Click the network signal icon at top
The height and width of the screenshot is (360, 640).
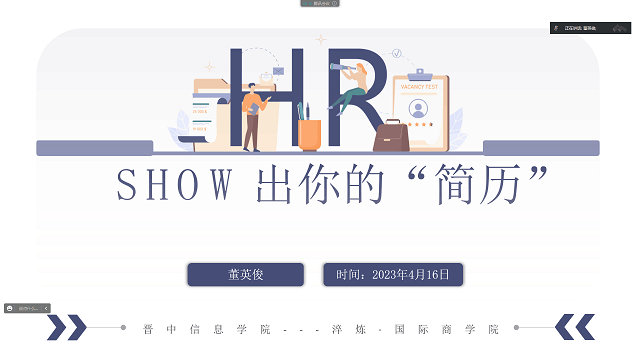pos(305,3)
